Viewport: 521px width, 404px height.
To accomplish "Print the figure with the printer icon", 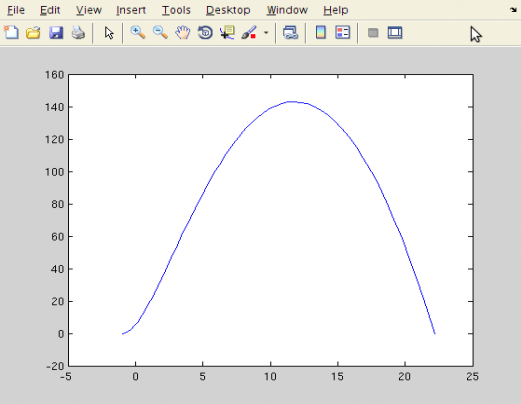I will click(78, 33).
